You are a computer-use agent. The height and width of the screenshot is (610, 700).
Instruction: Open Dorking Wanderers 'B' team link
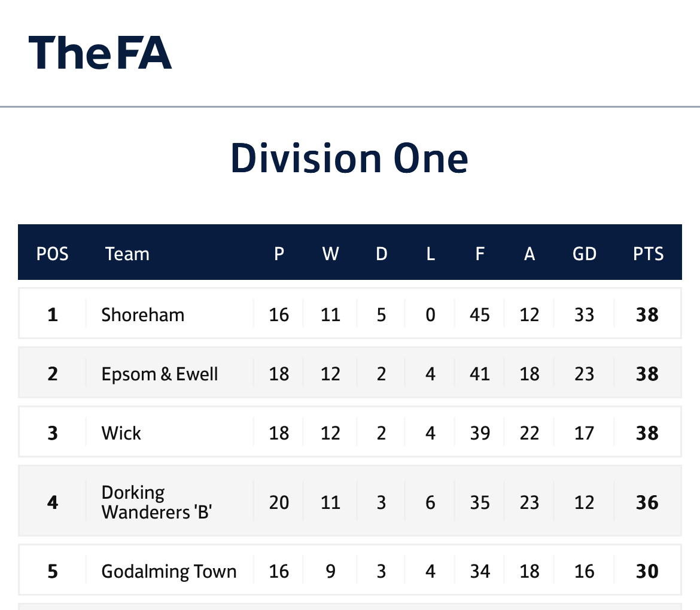[157, 502]
